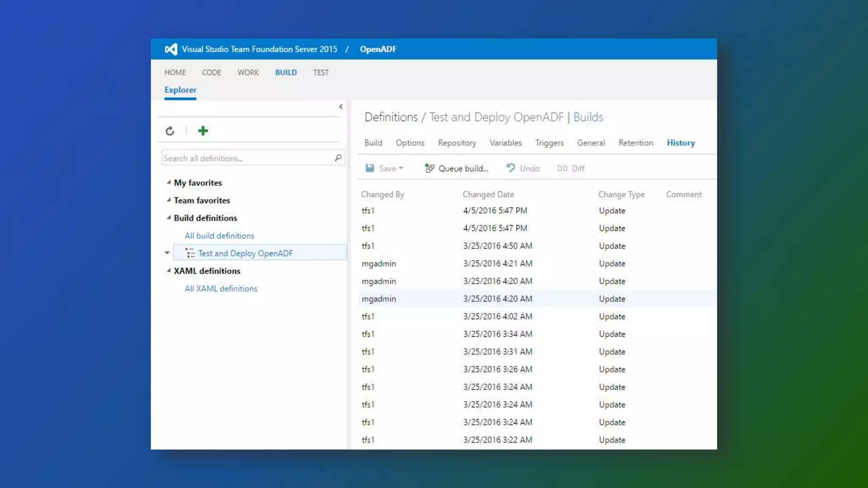Open dropdown arrow beside Test and Deploy OpenADF
This screenshot has height=488, width=868.
tap(167, 253)
